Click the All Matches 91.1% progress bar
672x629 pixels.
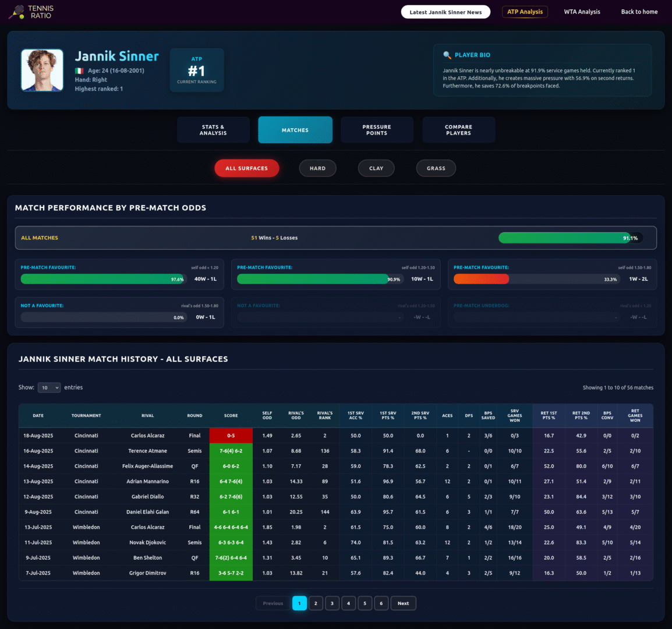coord(571,238)
